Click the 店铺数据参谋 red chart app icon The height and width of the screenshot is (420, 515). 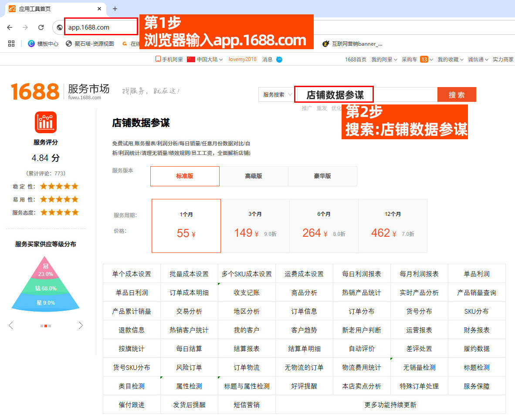click(46, 123)
